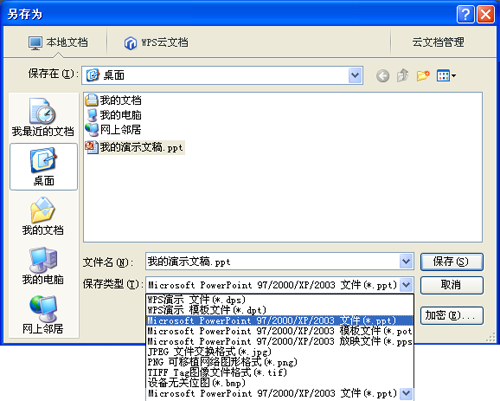This screenshot has height=401, width=500.
Task: Select 桌面 in the places bar
Action: tap(44, 167)
